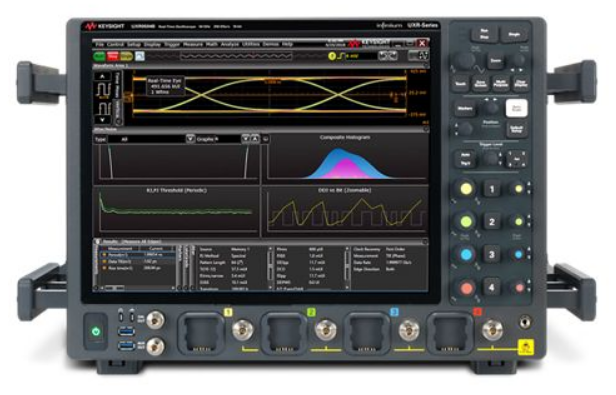Click the rising-edge trigger slope icon

point(341,56)
